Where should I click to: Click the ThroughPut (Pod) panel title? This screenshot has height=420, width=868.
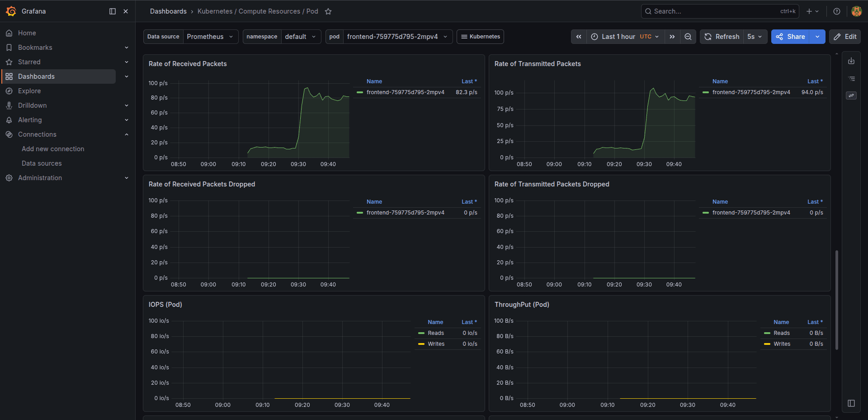522,305
